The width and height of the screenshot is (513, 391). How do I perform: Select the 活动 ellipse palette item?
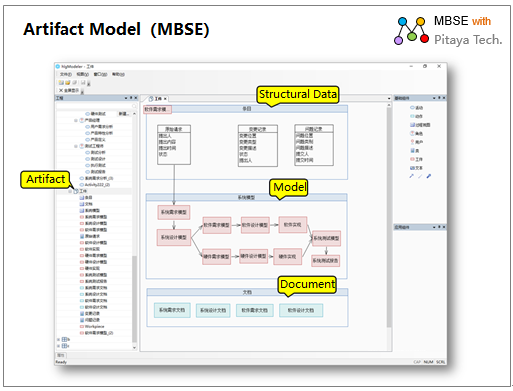pos(416,108)
